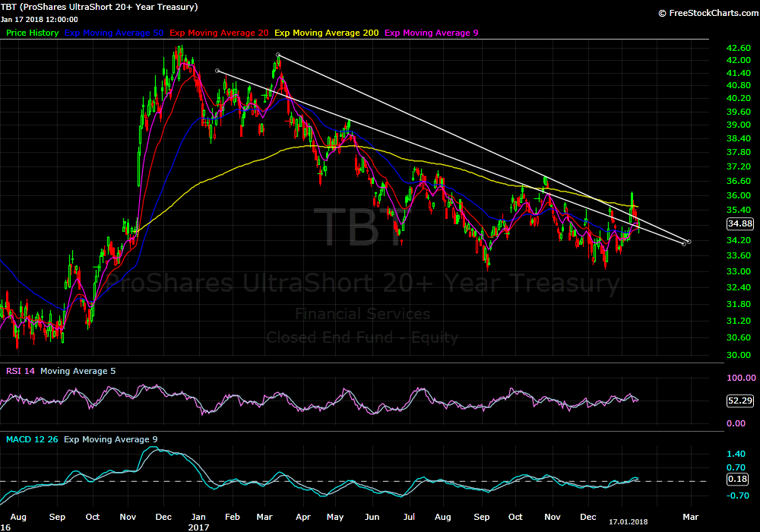Click the 17.01.2018 date marker
760x532 pixels.
pos(629,522)
